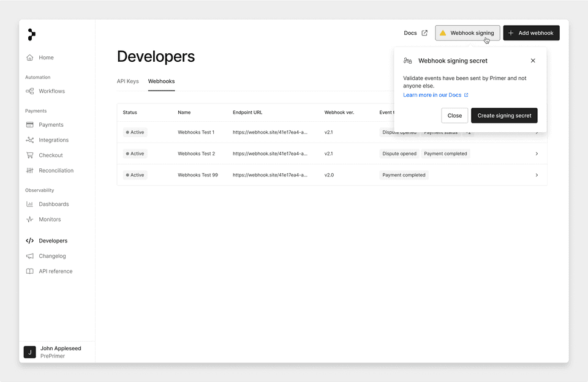588x382 pixels.
Task: Click the Status column header
Action: coord(130,113)
